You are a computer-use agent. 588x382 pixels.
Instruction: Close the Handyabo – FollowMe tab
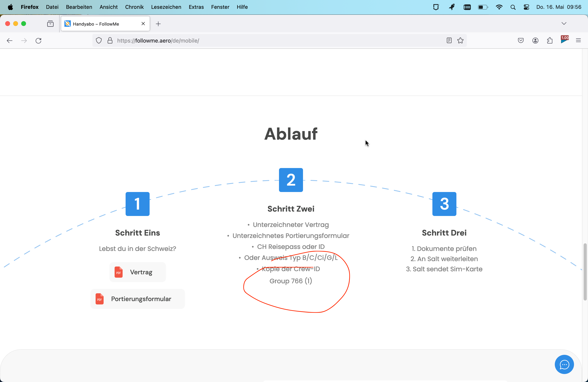(x=143, y=24)
